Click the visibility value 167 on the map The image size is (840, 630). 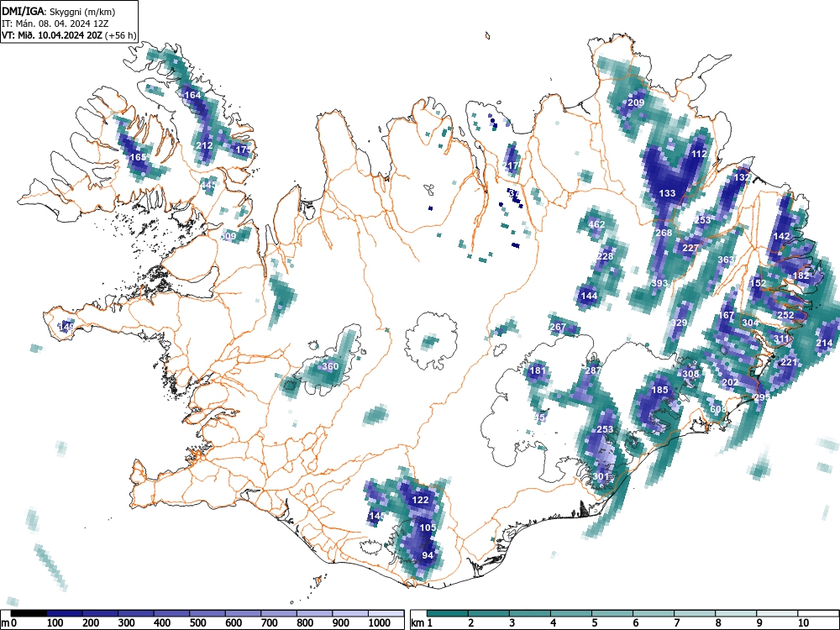(x=726, y=315)
